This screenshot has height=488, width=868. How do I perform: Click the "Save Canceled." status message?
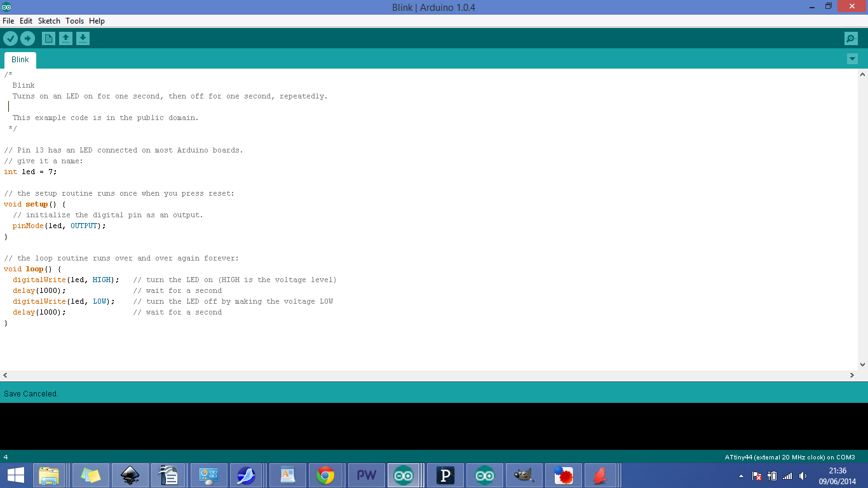(31, 394)
